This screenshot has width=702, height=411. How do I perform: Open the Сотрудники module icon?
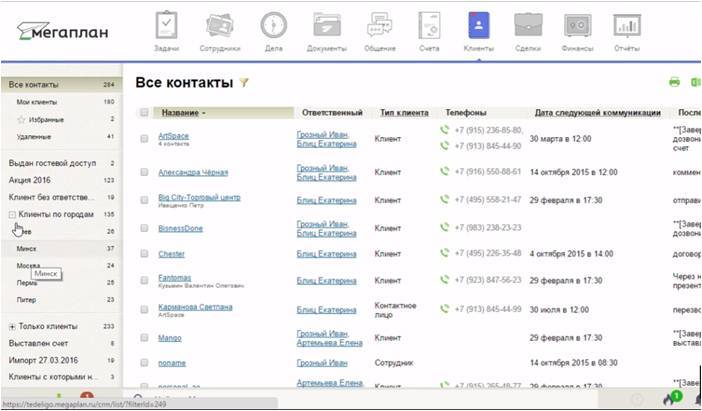(221, 26)
